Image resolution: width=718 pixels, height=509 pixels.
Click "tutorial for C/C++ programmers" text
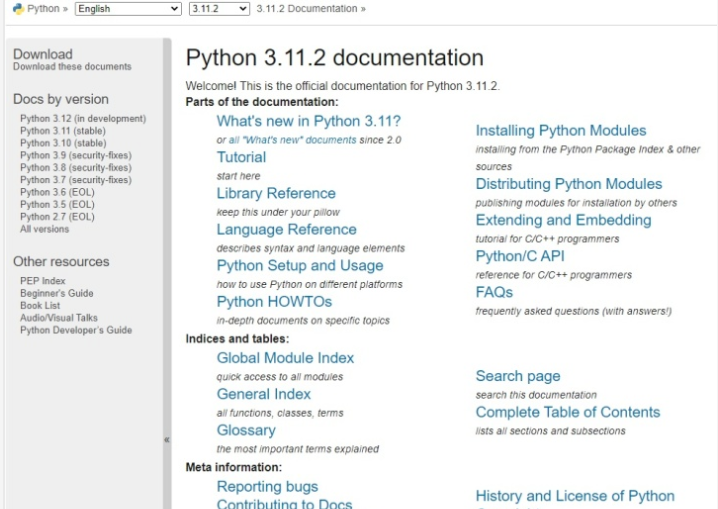click(548, 239)
